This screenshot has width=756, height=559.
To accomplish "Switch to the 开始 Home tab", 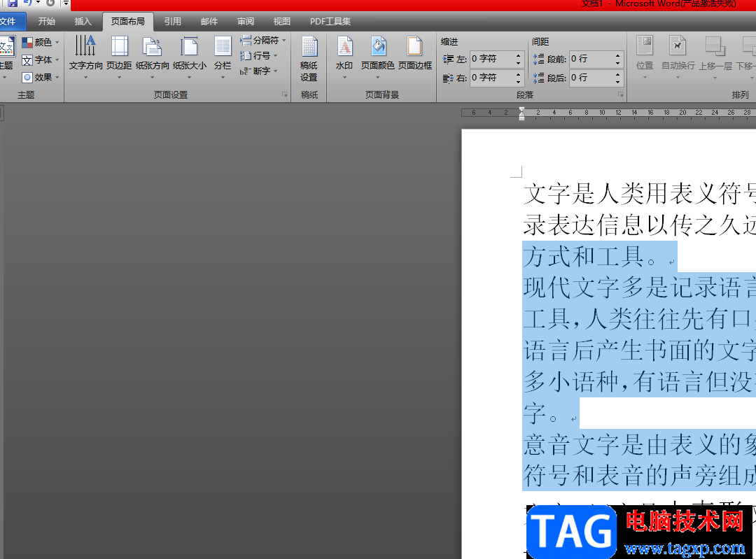I will coord(47,22).
